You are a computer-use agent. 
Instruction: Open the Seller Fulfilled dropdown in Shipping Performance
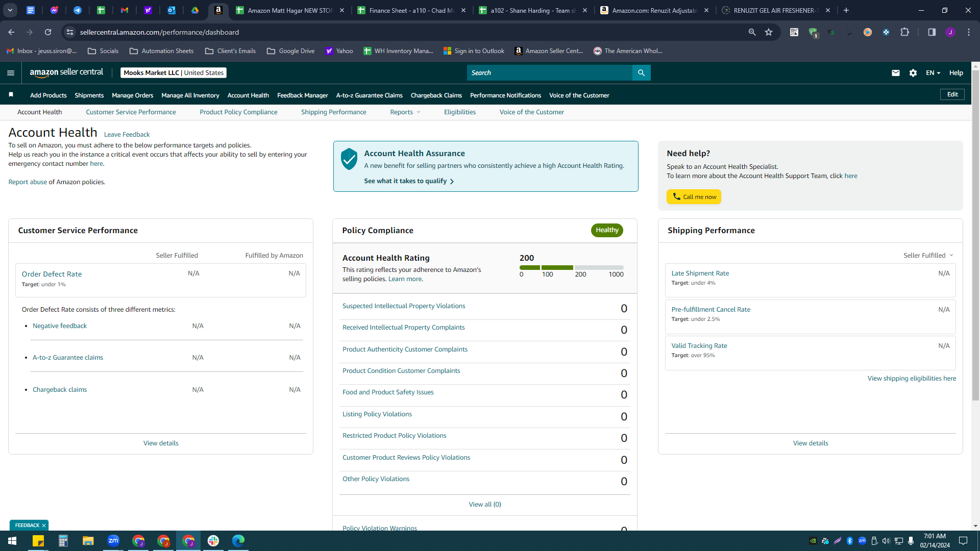pyautogui.click(x=928, y=256)
